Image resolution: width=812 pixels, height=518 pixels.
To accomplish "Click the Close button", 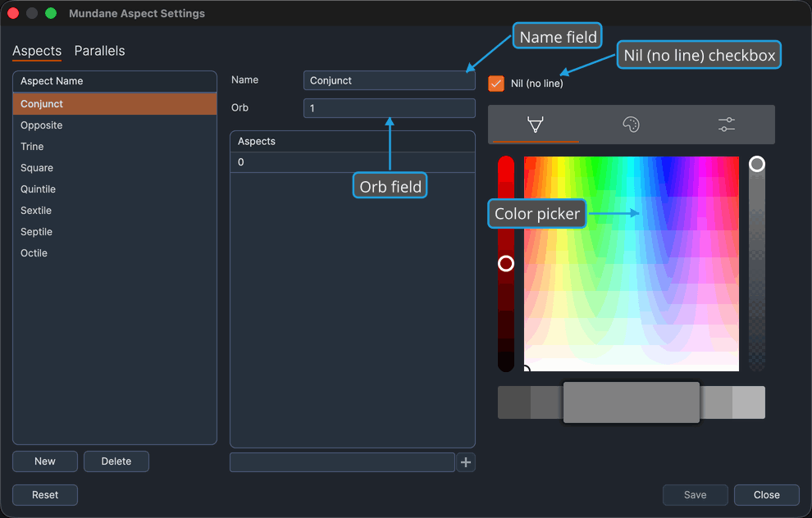I will [766, 495].
